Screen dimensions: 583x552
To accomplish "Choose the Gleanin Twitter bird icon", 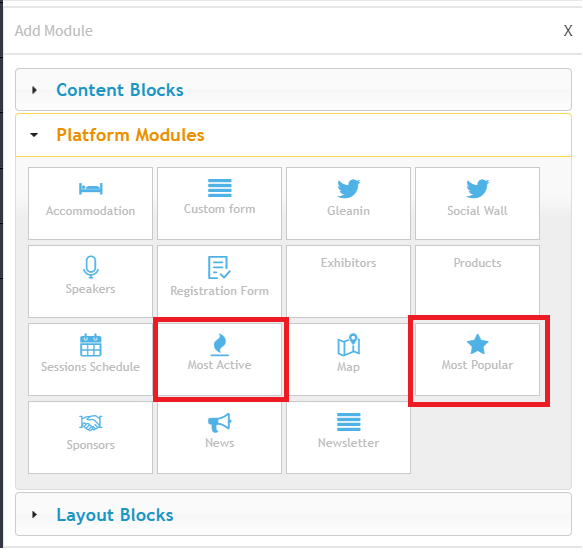I will [348, 188].
